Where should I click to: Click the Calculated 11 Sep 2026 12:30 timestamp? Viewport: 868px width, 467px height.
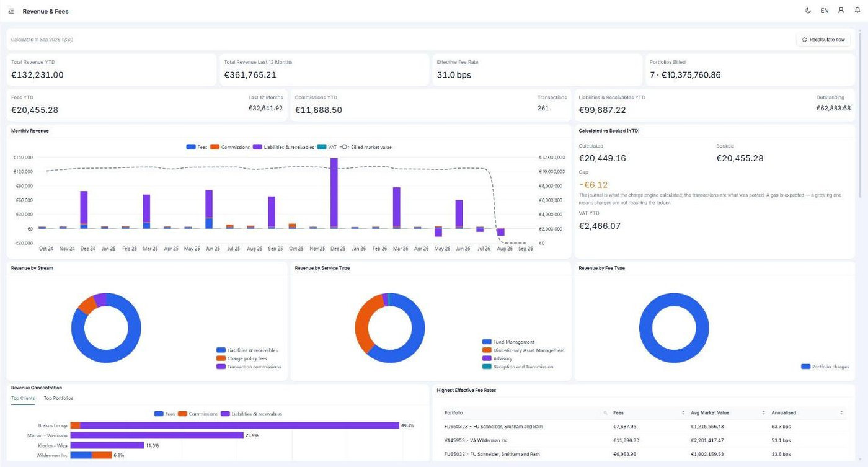point(42,40)
